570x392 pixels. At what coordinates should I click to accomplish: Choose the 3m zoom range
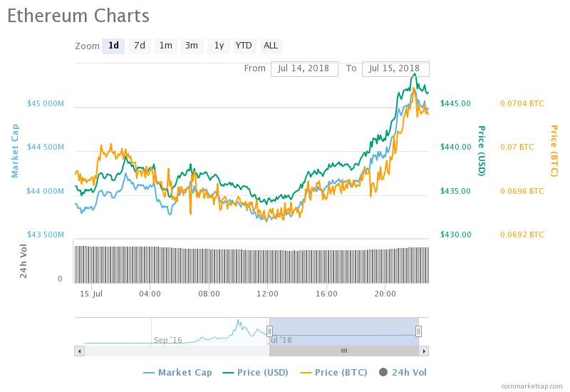(x=192, y=46)
